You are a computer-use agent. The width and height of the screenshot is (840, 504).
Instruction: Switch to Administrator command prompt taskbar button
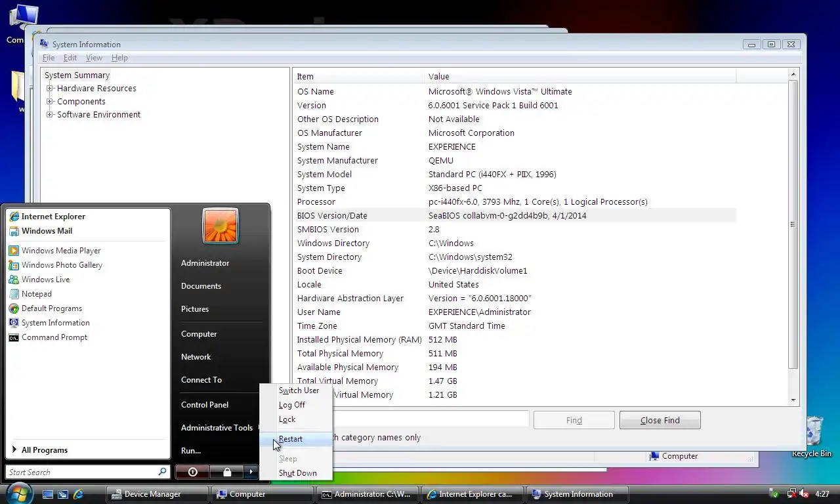(367, 494)
